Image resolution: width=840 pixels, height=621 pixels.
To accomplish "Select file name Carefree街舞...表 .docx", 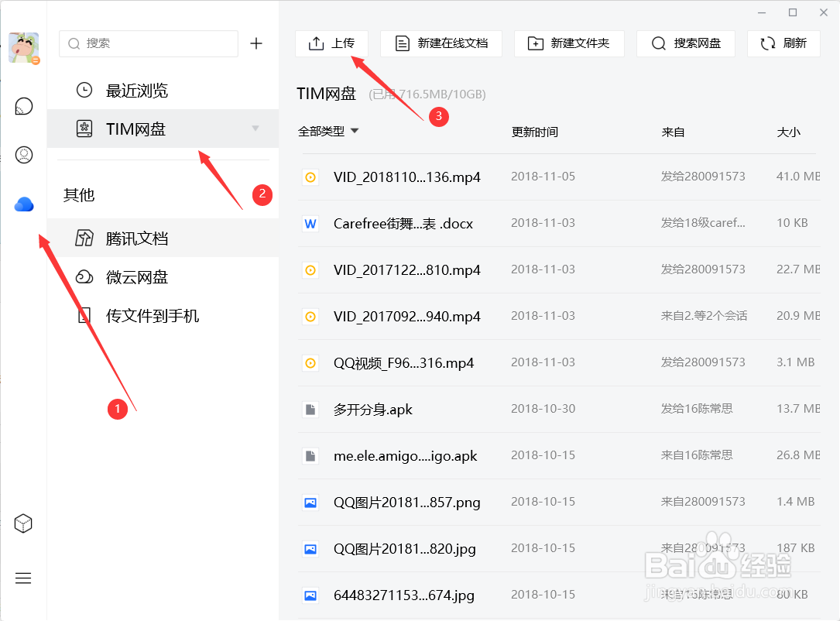I will point(403,224).
